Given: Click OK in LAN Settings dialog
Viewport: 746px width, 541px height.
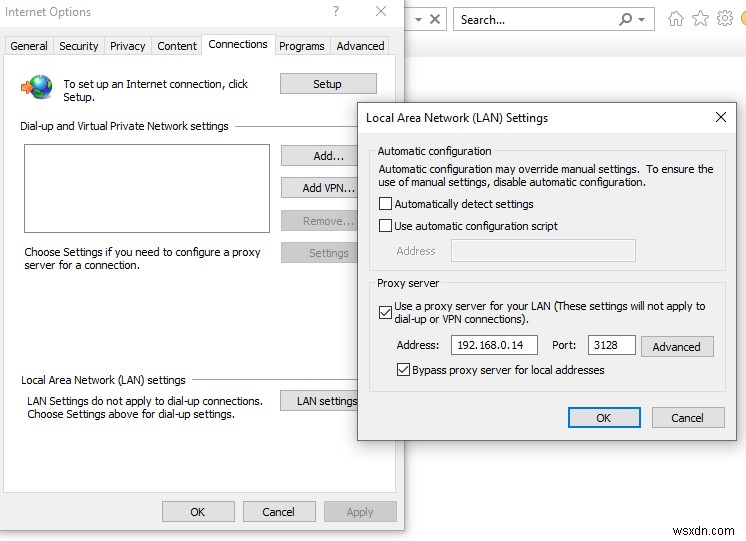Looking at the screenshot, I should coord(604,417).
